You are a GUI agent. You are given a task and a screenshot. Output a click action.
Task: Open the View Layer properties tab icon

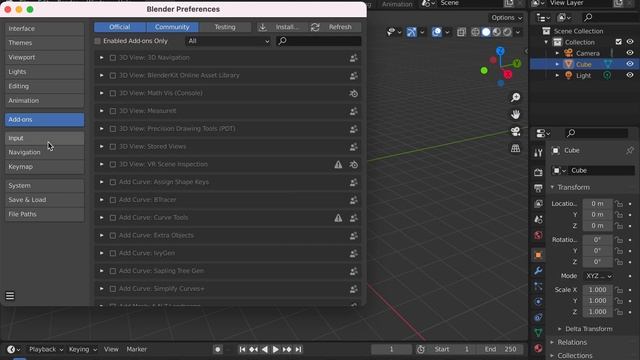point(538,204)
